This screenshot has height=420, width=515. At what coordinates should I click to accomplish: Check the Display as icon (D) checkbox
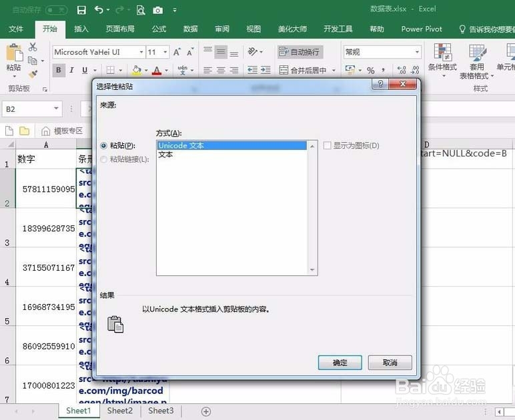pos(327,145)
